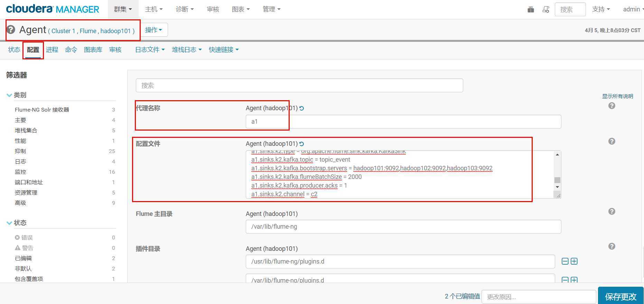The width and height of the screenshot is (644, 304).
Task: Switch to the 图表库 tab
Action: point(93,50)
